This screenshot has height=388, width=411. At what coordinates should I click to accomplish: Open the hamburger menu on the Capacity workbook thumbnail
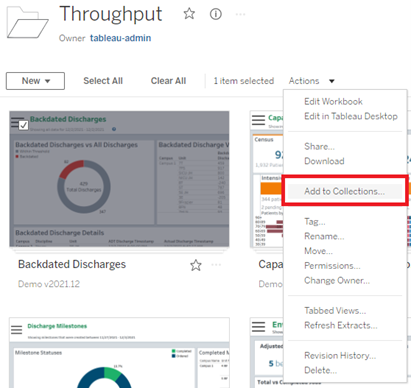click(x=258, y=120)
